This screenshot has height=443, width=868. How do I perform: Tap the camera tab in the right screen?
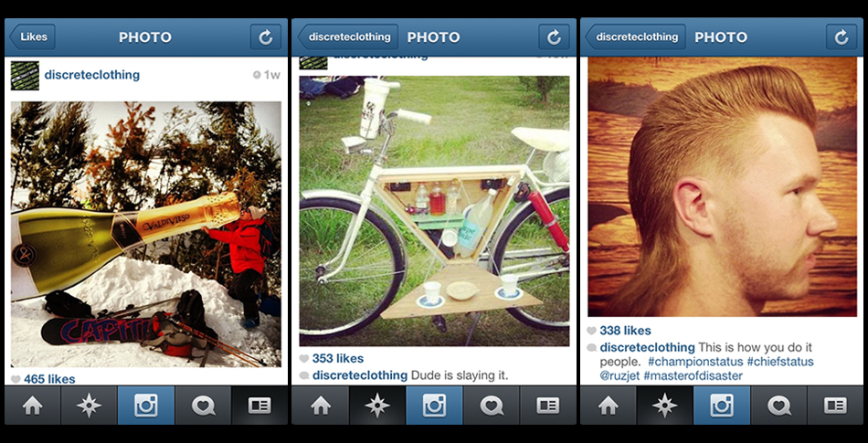click(722, 406)
